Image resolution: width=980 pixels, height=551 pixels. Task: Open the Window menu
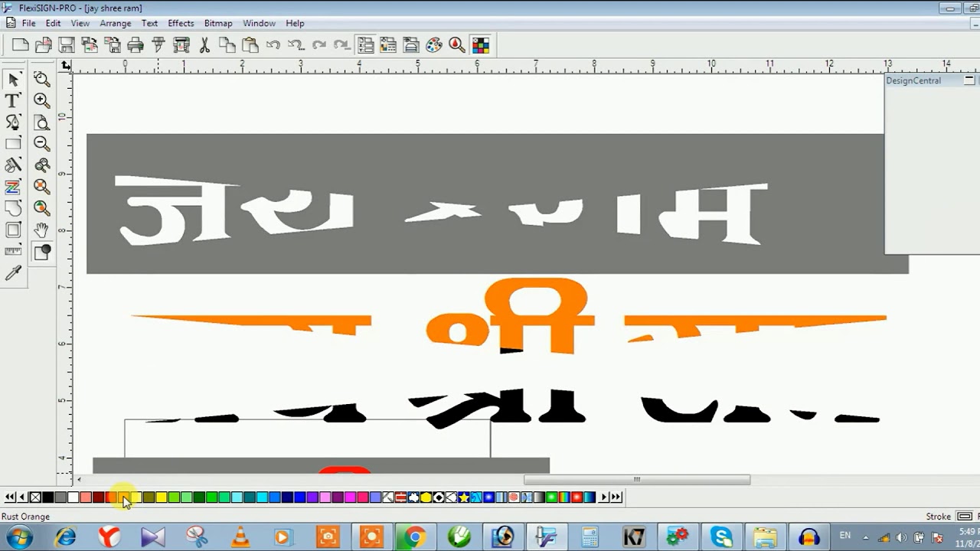[x=260, y=24]
